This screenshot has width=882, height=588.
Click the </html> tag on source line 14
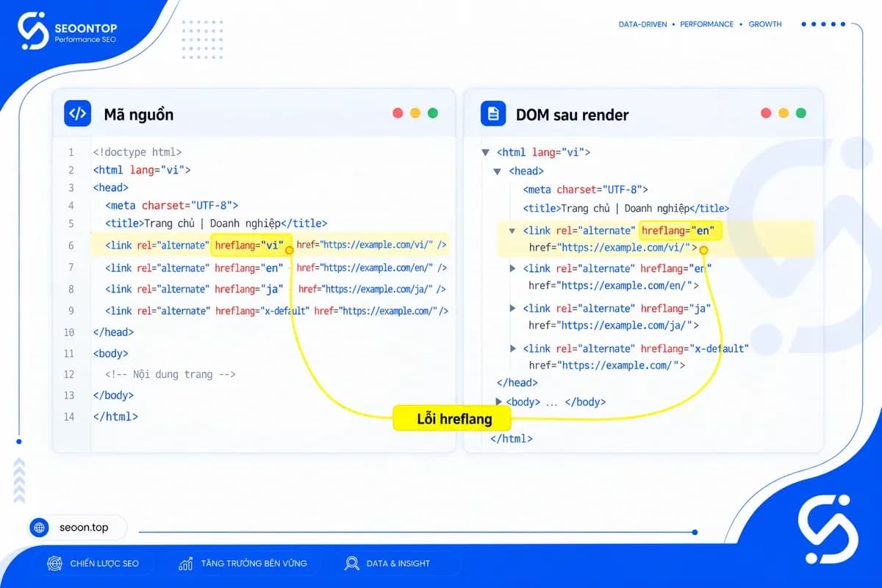(x=115, y=417)
